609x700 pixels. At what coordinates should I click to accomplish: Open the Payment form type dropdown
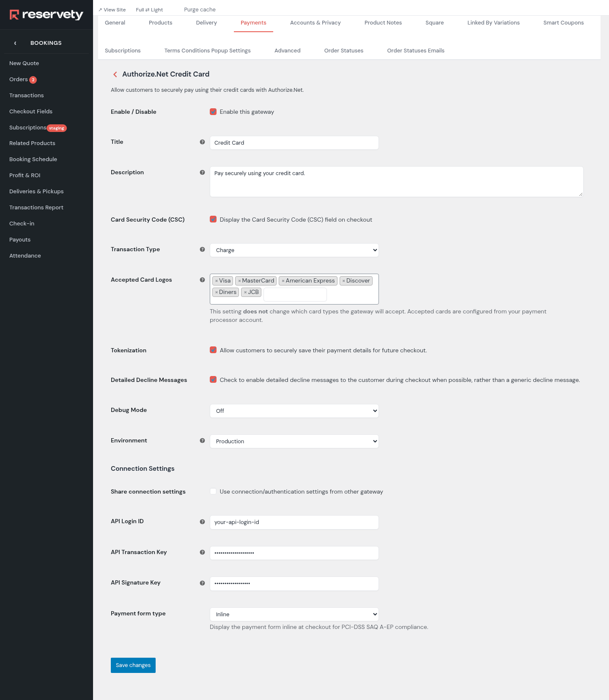(294, 614)
